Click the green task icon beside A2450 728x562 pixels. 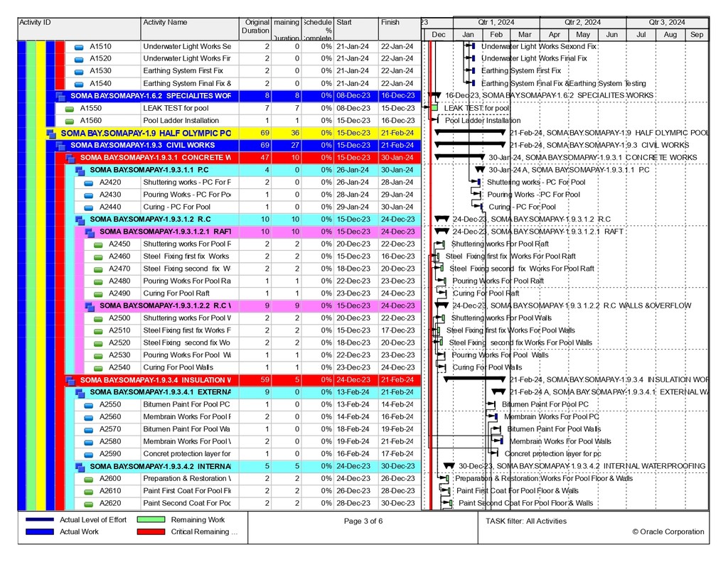[98, 244]
